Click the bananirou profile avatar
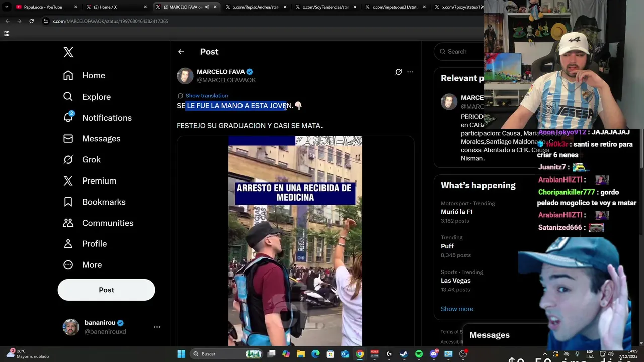 pos(71,327)
